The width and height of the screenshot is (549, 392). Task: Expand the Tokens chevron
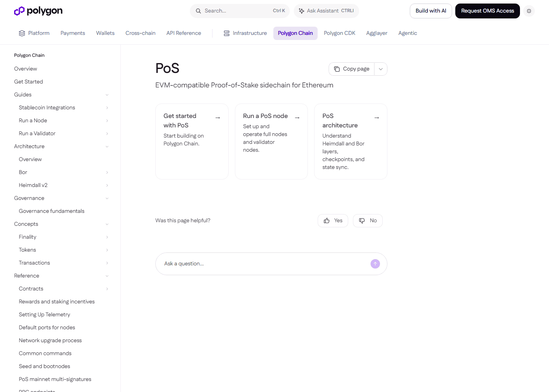click(107, 250)
